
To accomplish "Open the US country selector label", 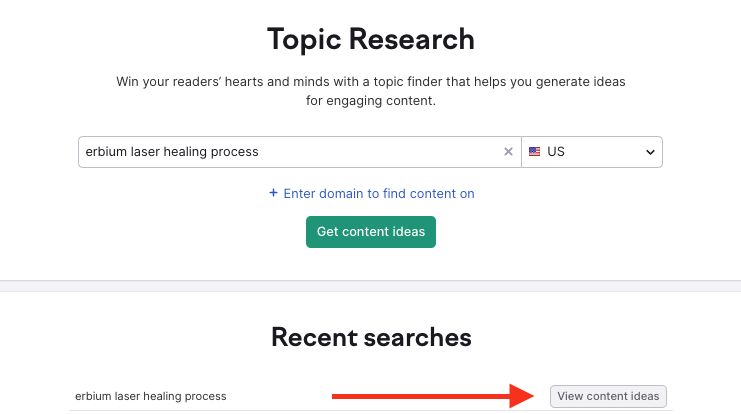I will point(556,152).
